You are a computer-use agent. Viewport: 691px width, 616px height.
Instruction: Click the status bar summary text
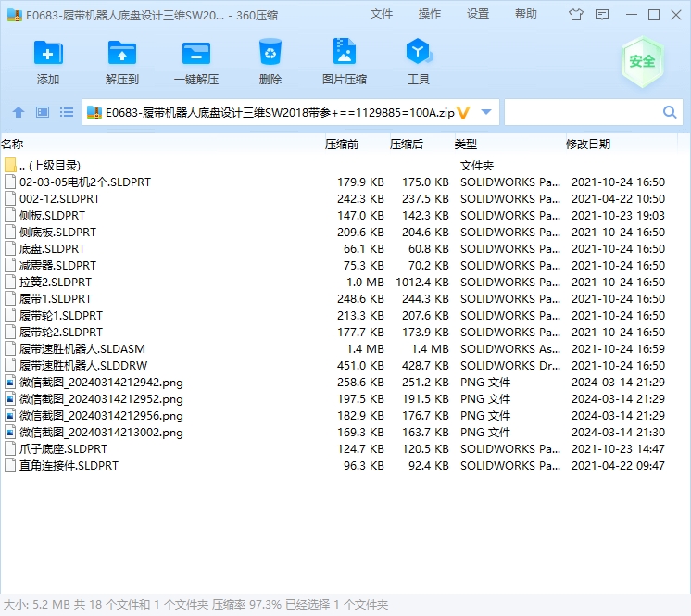(195, 605)
